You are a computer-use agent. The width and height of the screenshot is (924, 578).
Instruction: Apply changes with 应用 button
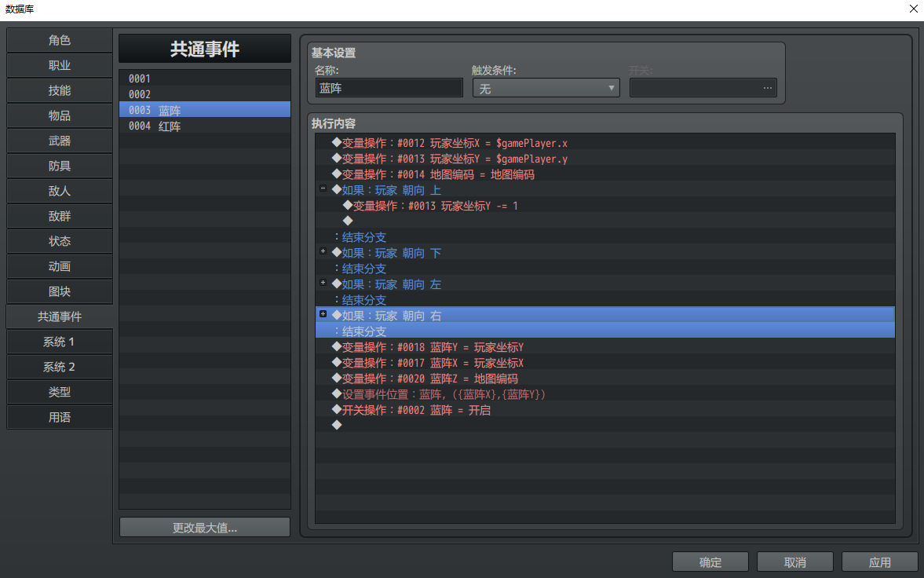880,562
